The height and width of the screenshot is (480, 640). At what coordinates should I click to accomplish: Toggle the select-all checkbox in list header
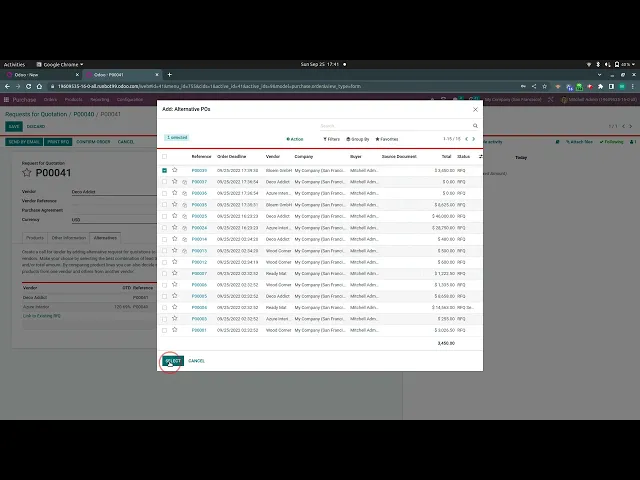(164, 156)
